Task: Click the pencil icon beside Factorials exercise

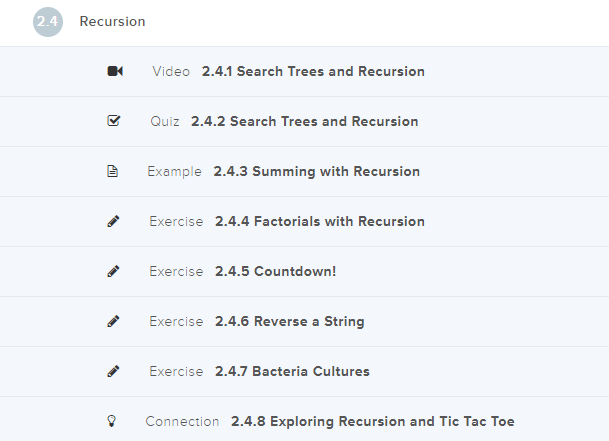Action: pyautogui.click(x=113, y=222)
